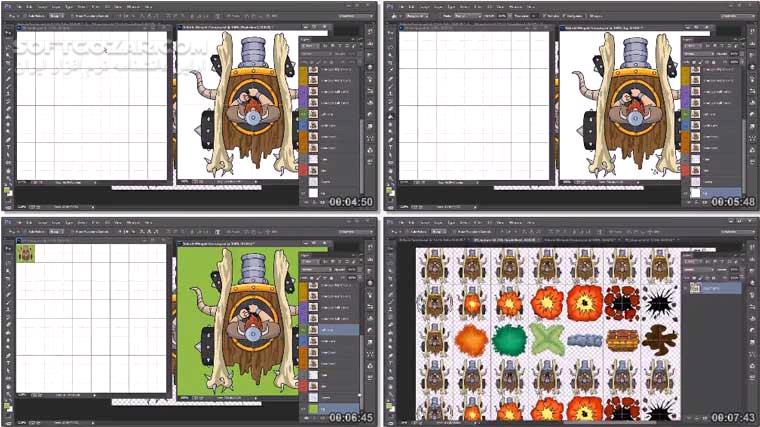Select the Eyedropper tool in the 00:06:45 frame
This screenshot has width=760, height=427.
(x=8, y=286)
